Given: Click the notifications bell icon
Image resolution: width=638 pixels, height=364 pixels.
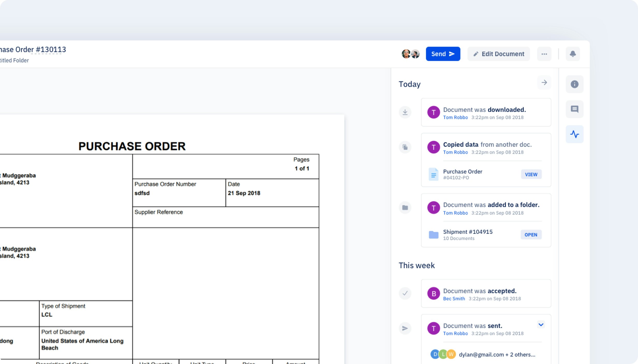Looking at the screenshot, I should [x=573, y=54].
